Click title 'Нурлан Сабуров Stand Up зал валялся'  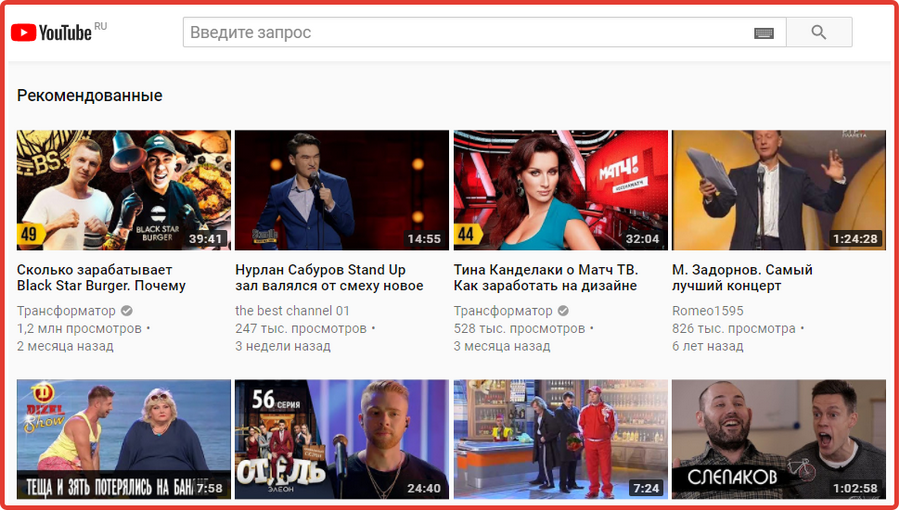(x=329, y=278)
